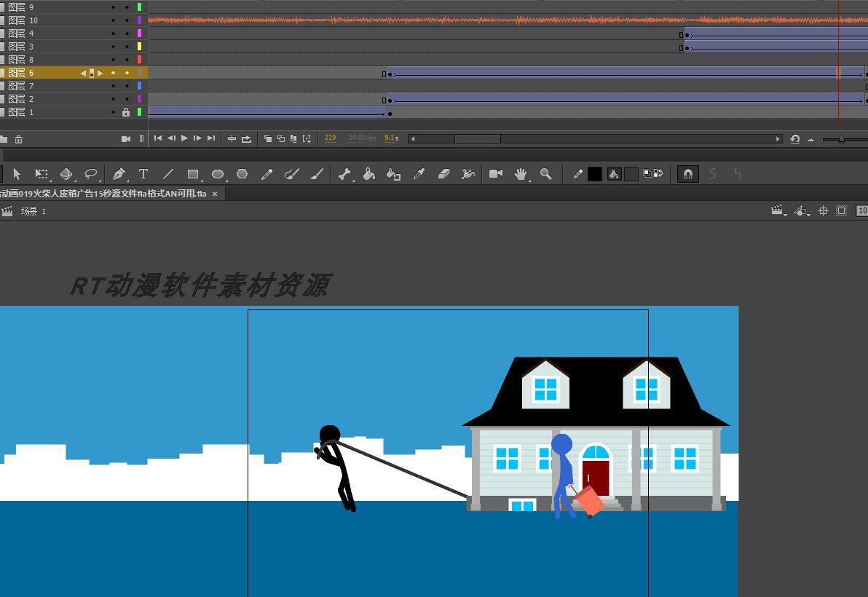Click timeline scrollbar left arrow
This screenshot has width=868, height=597.
(412, 139)
